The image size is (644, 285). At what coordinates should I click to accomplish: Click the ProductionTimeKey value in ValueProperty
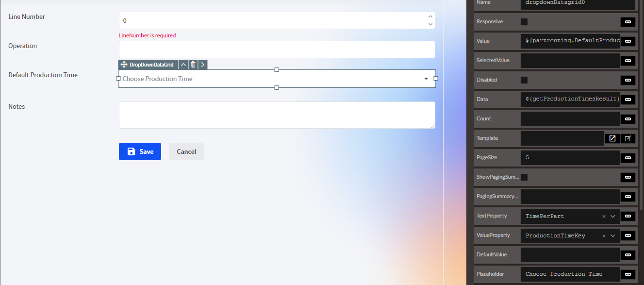[555, 235]
